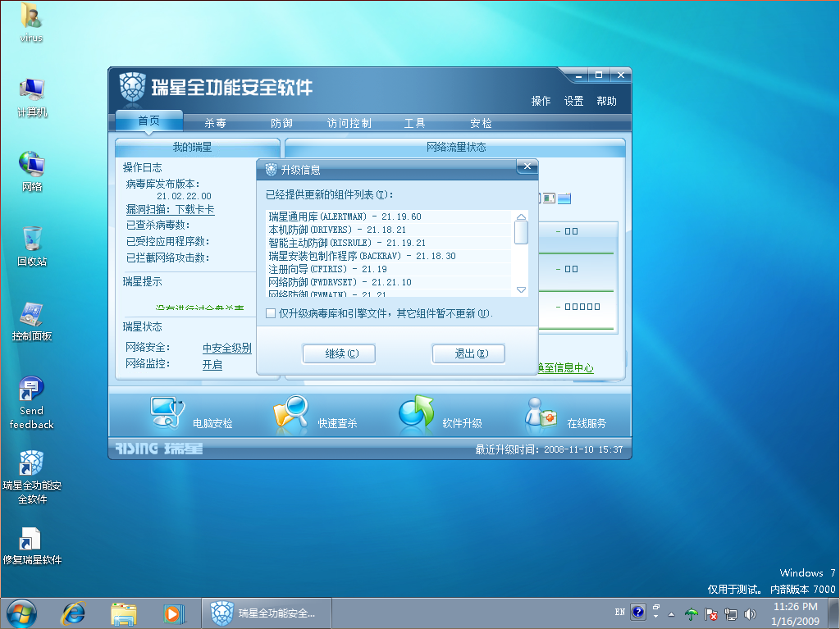Click the component list scroll down arrow
Viewport: 840px width, 629px height.
521,289
